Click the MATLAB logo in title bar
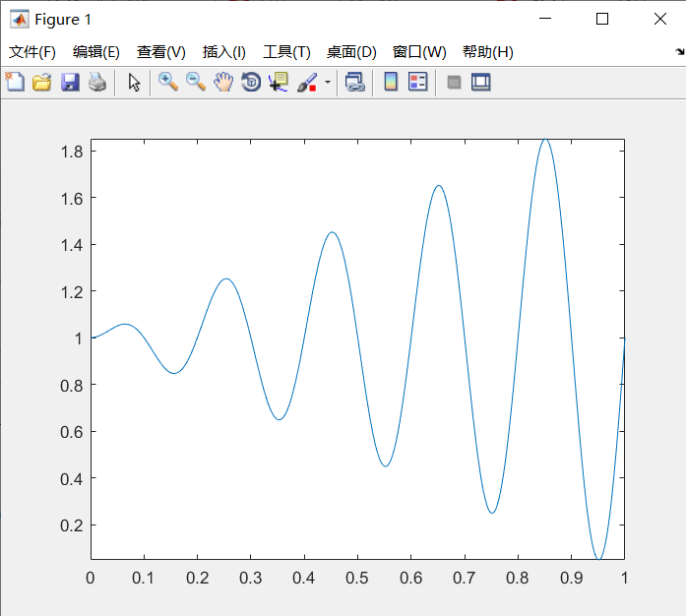Screen dimensions: 686x616 click(20, 20)
